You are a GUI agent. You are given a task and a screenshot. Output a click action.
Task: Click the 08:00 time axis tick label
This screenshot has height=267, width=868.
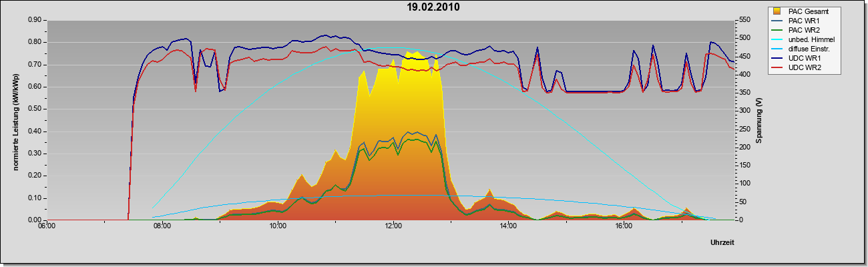click(x=162, y=227)
